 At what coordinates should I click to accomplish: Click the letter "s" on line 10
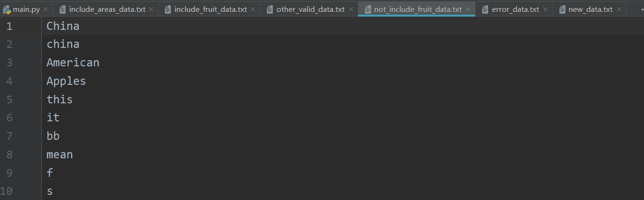pos(50,191)
